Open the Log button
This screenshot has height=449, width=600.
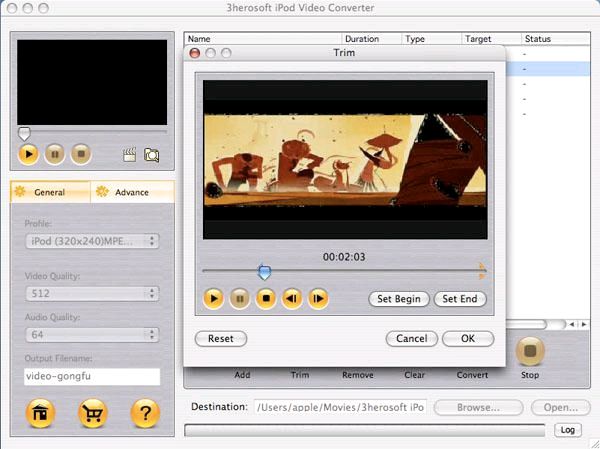(x=567, y=430)
